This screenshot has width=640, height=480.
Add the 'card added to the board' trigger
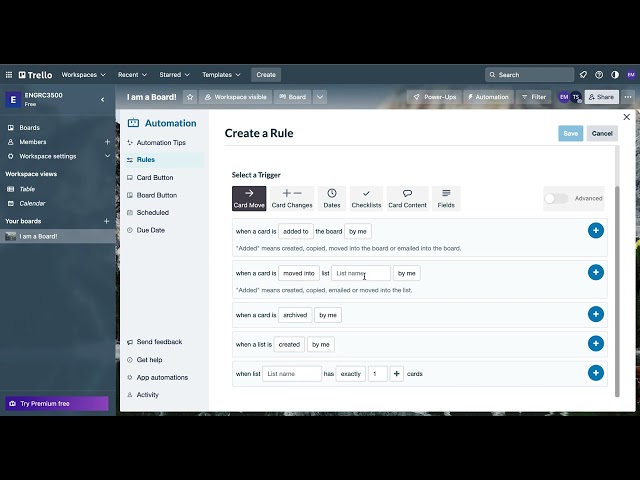[596, 231]
